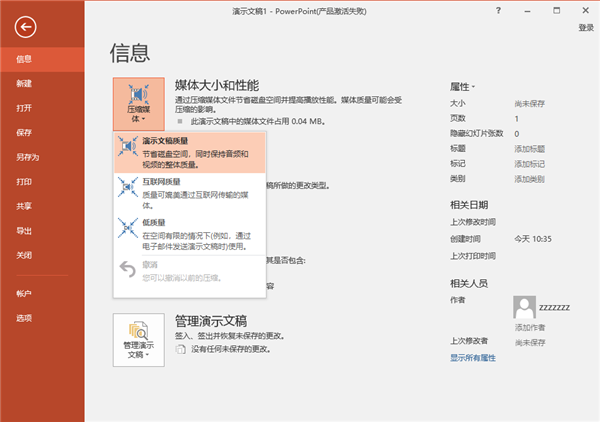Click 关闭 close in sidebar

click(x=42, y=255)
